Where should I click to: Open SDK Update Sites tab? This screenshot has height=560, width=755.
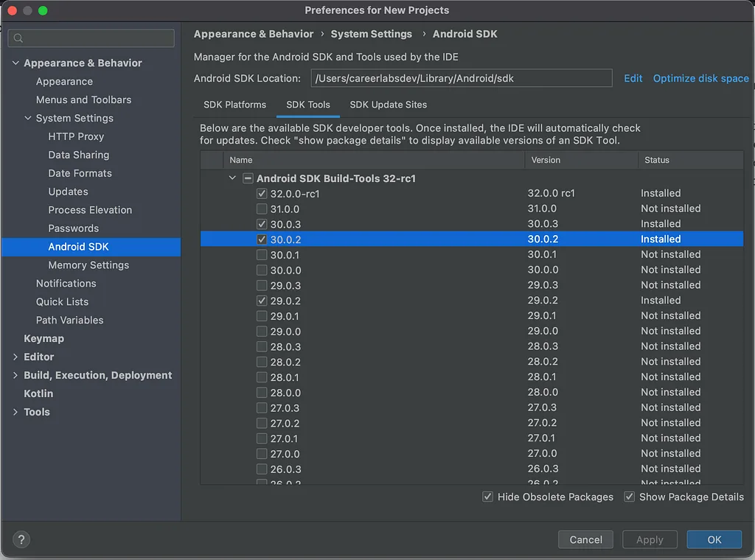[x=388, y=105]
